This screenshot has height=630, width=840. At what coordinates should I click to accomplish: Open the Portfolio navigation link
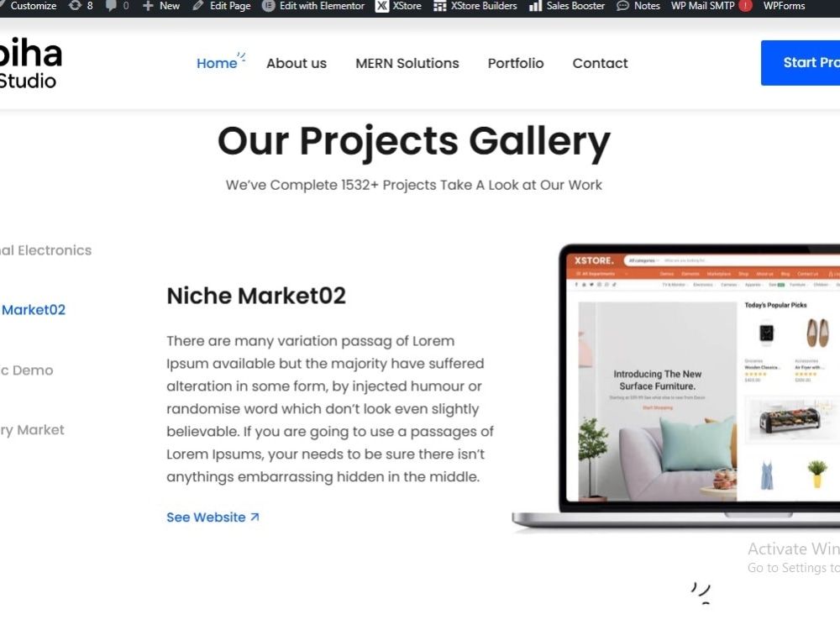pos(516,63)
